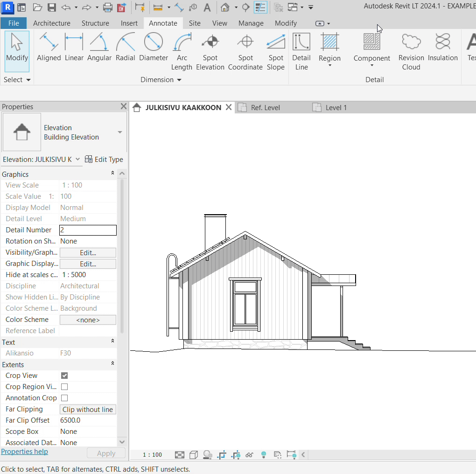Activate the Revision Cloud tool
This screenshot has width=476, height=474.
pyautogui.click(x=411, y=52)
